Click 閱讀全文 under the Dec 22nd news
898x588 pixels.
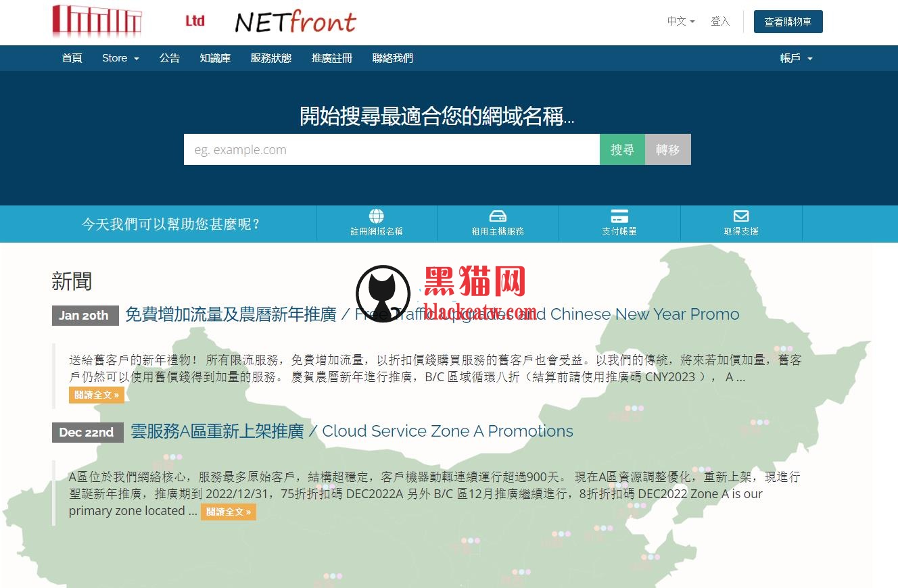pos(229,512)
